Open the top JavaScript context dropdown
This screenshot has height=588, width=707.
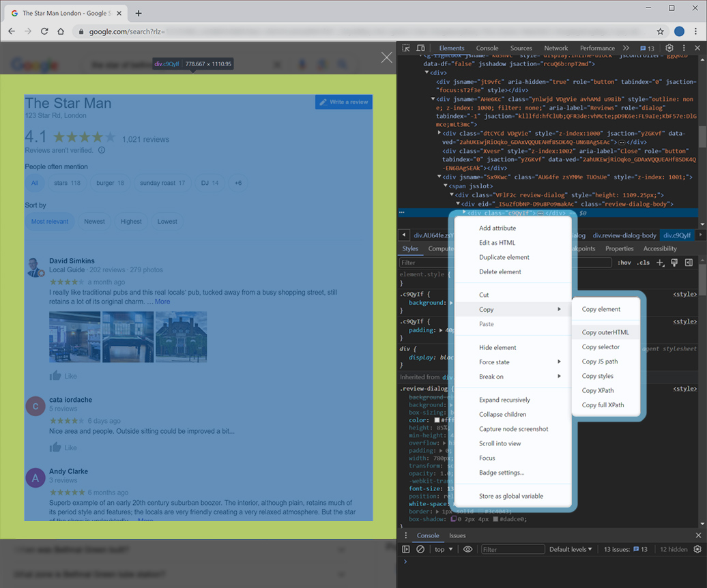[x=444, y=549]
